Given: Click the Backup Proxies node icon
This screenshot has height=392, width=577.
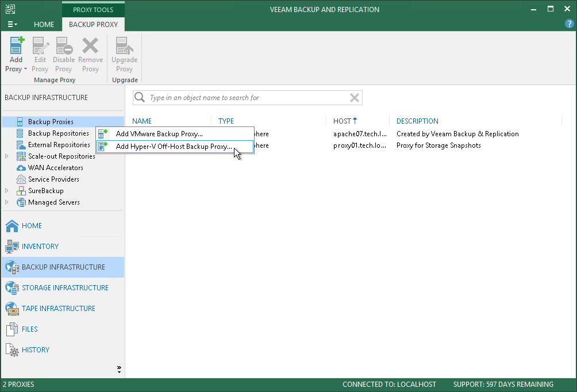Looking at the screenshot, I should click(20, 121).
